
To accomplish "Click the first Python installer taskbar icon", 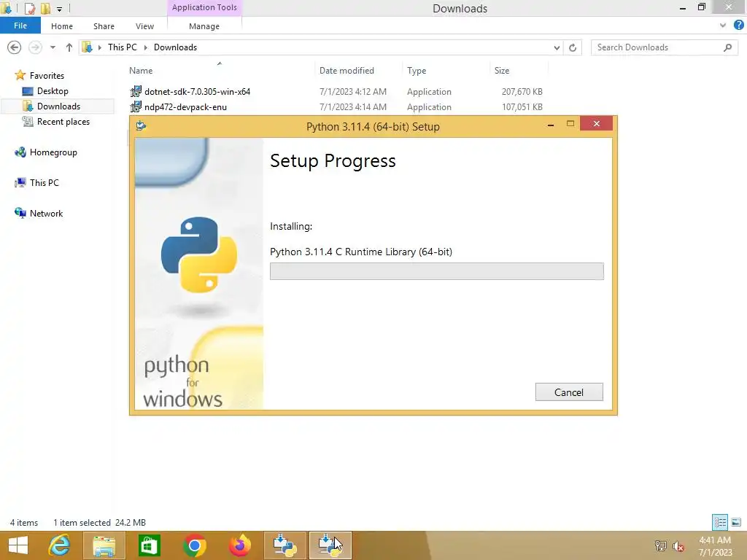I will pos(285,545).
